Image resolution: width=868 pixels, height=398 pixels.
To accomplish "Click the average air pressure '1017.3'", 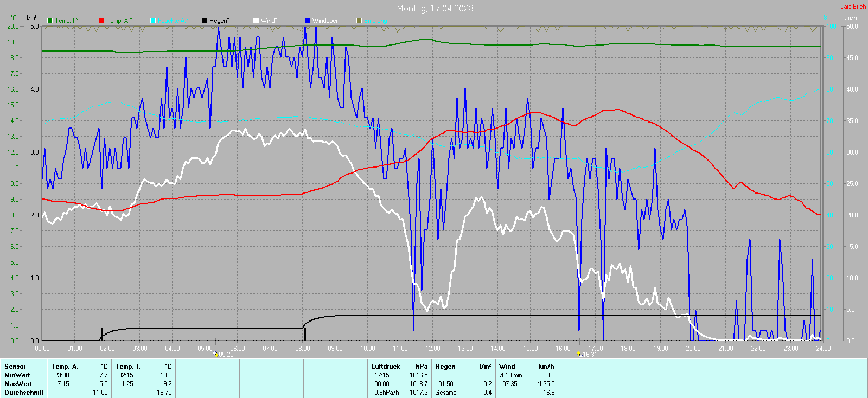I will click(419, 393).
